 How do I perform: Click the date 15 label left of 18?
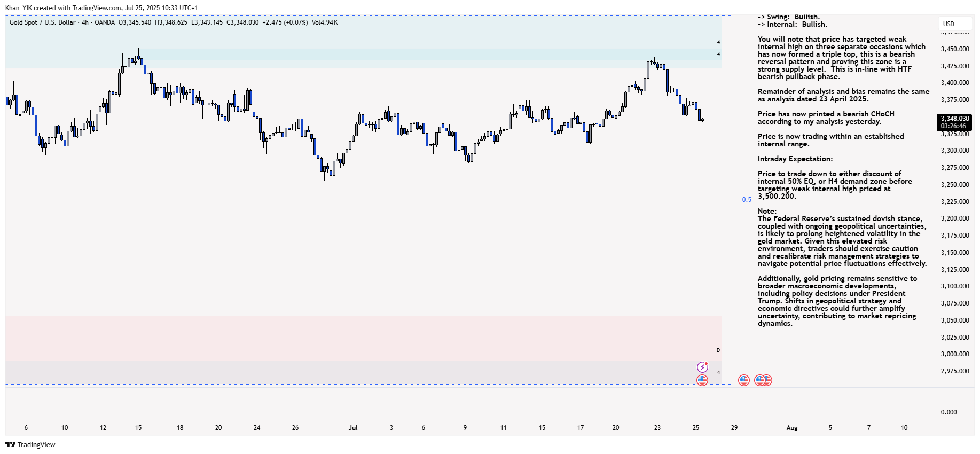tap(138, 428)
